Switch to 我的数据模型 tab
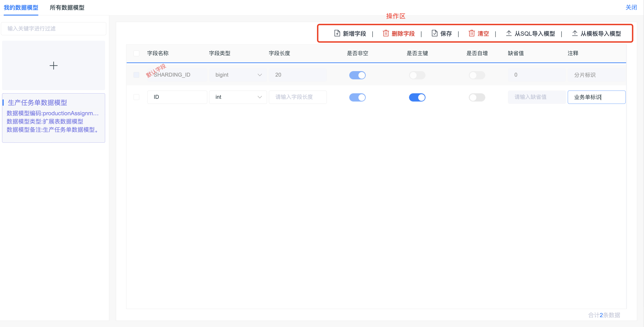This screenshot has width=644, height=327. tap(21, 8)
